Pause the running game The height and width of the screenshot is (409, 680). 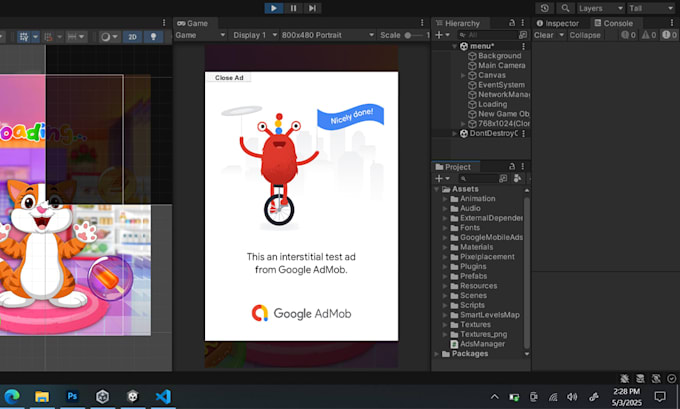click(x=293, y=8)
